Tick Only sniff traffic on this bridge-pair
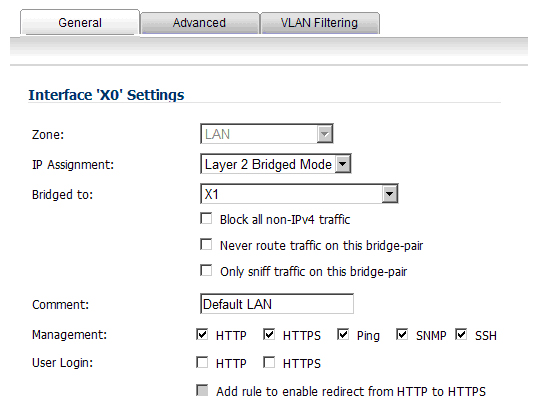Screen dimensions: 542x409 click(x=206, y=270)
